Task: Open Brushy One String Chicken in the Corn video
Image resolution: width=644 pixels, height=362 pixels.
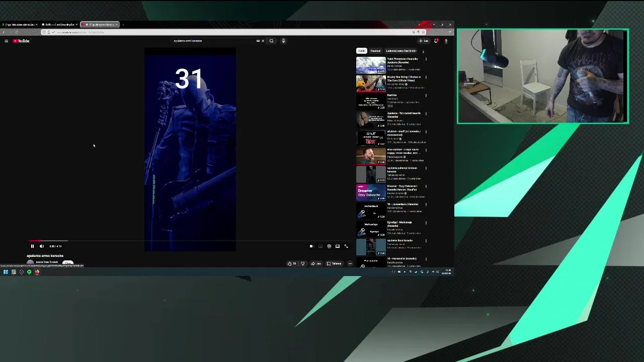Action: pos(371,83)
